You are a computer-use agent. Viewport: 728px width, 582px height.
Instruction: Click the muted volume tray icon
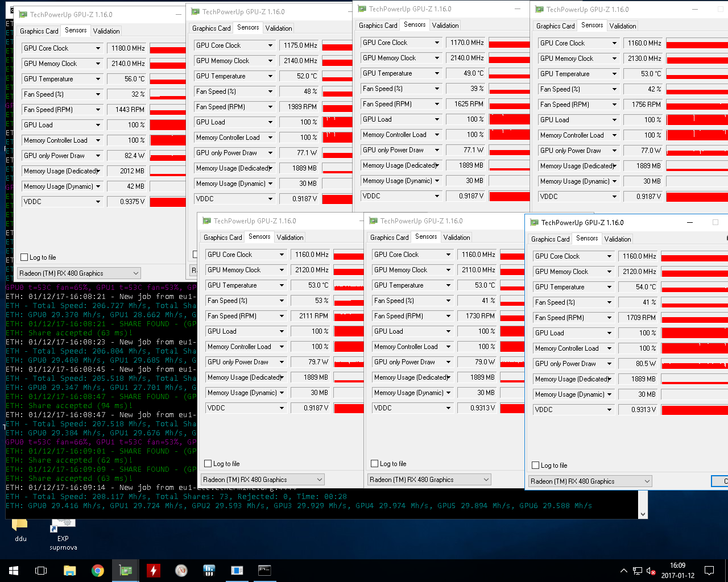coord(651,571)
